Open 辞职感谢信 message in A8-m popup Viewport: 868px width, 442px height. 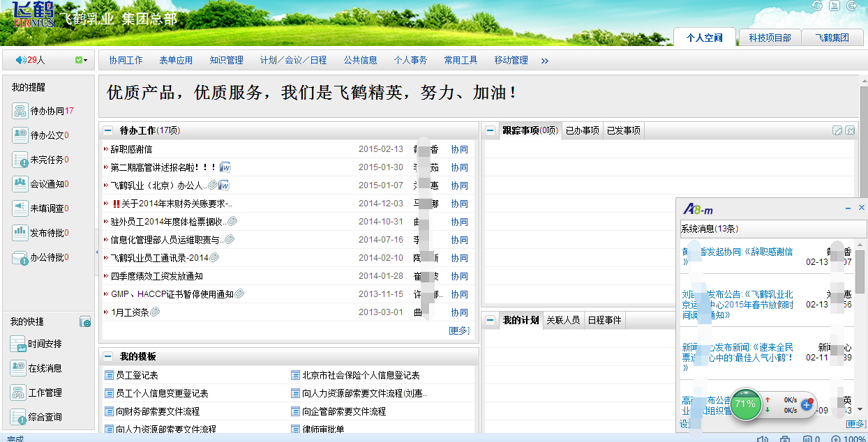[x=737, y=257]
